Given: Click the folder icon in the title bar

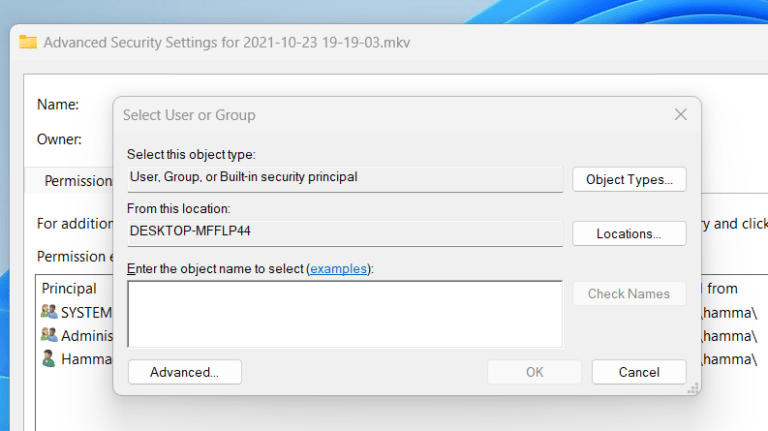Looking at the screenshot, I should pos(28,43).
